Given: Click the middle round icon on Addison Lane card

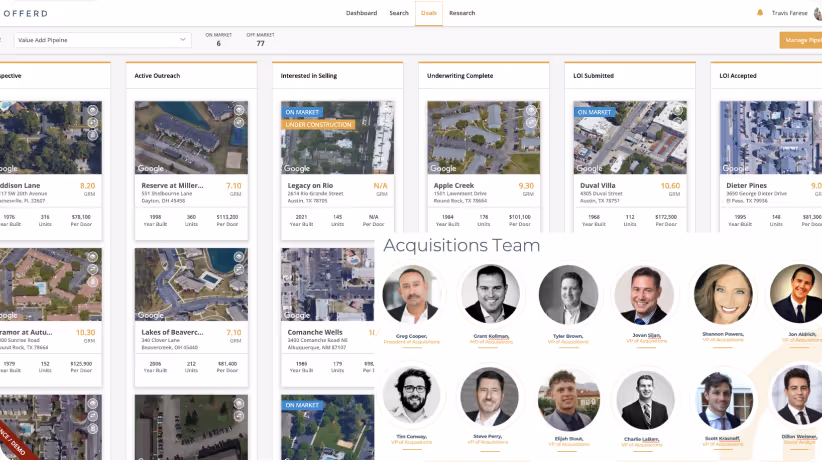Looking at the screenshot, I should coord(93,123).
